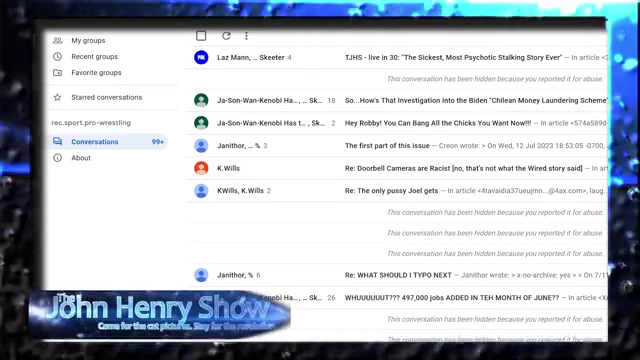Click the KWills, K.Wills sender names

tap(240, 191)
